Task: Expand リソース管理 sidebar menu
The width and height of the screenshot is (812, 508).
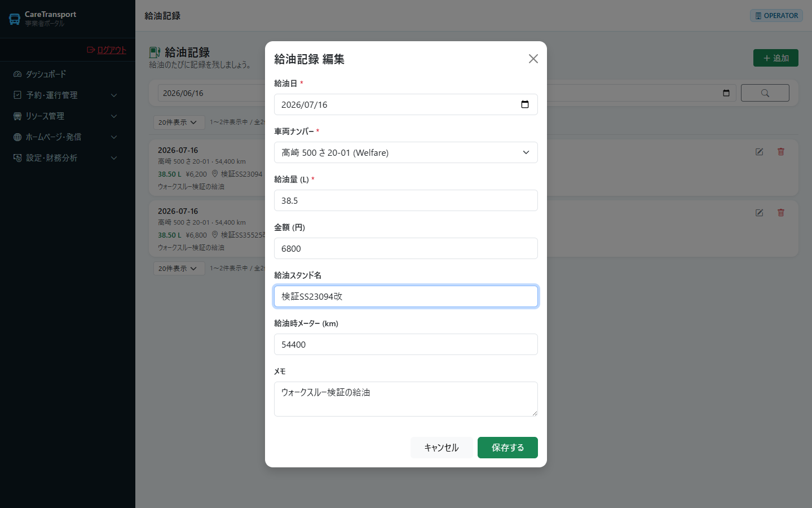Action: tap(68, 116)
